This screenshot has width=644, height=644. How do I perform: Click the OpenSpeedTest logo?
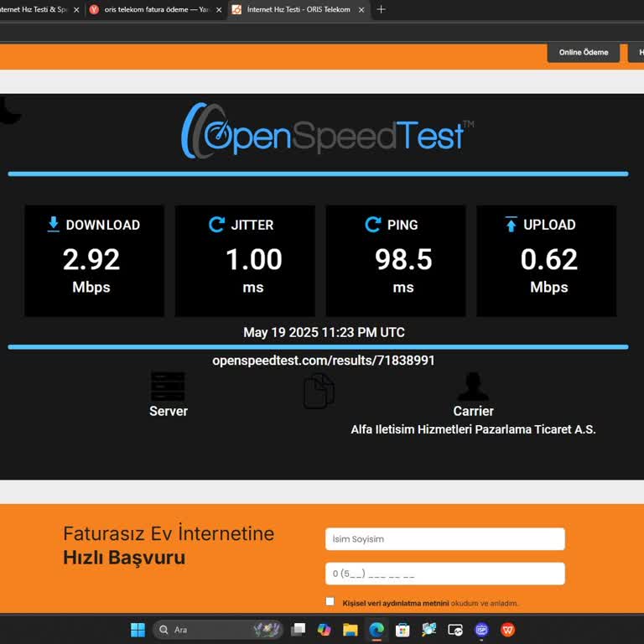(327, 131)
